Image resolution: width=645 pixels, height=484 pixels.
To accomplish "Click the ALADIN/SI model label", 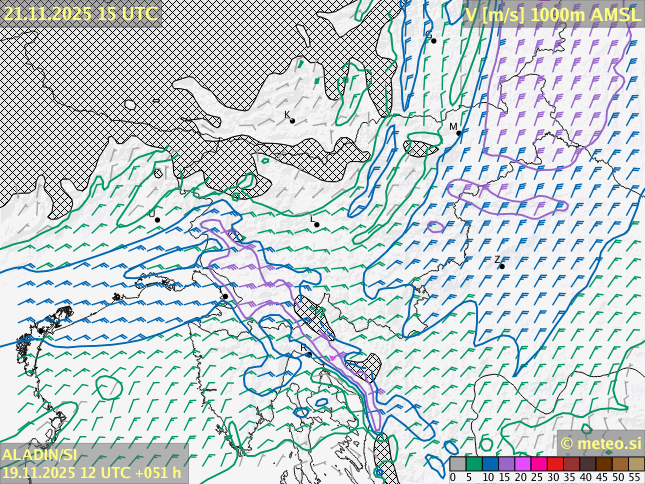I will (38, 455).
